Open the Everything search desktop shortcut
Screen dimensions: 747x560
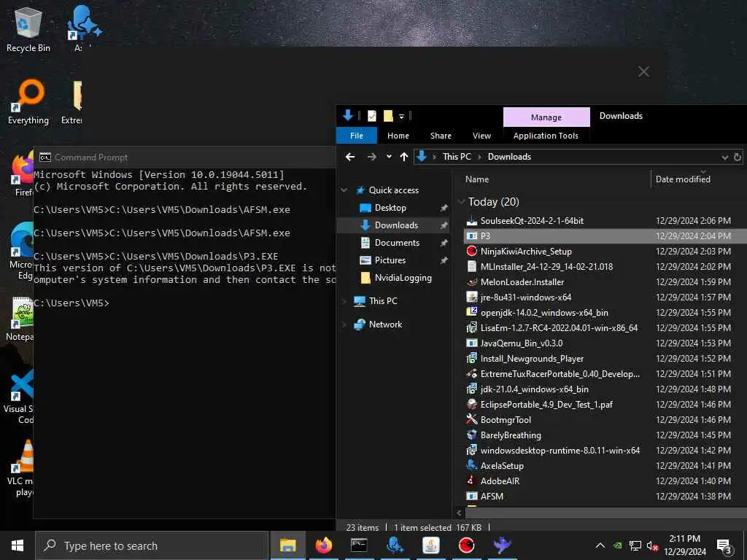pos(28,102)
